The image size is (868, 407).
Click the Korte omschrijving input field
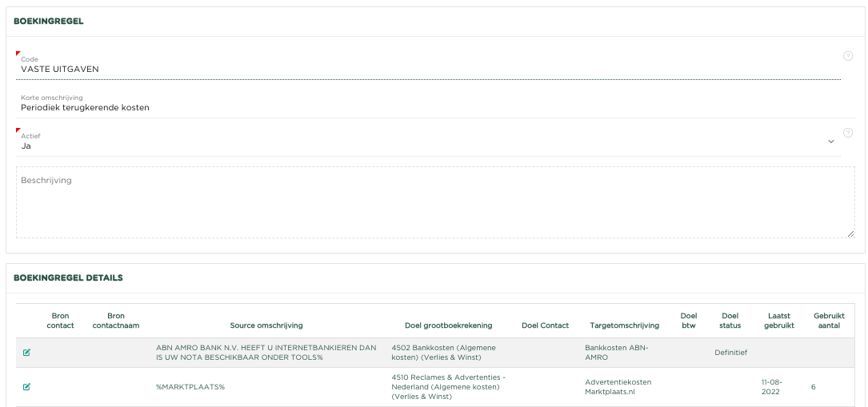click(436, 104)
